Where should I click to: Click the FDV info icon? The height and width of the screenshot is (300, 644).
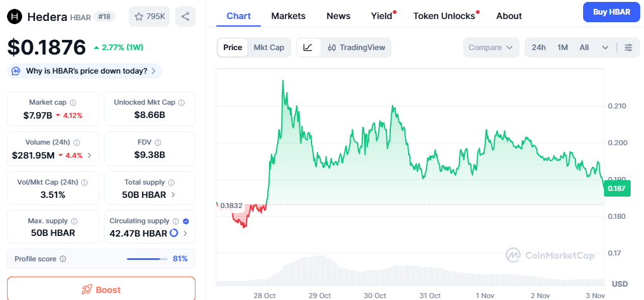point(158,143)
